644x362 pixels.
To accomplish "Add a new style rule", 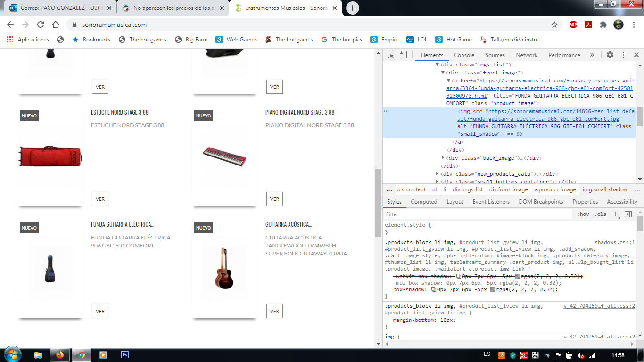I will point(615,214).
